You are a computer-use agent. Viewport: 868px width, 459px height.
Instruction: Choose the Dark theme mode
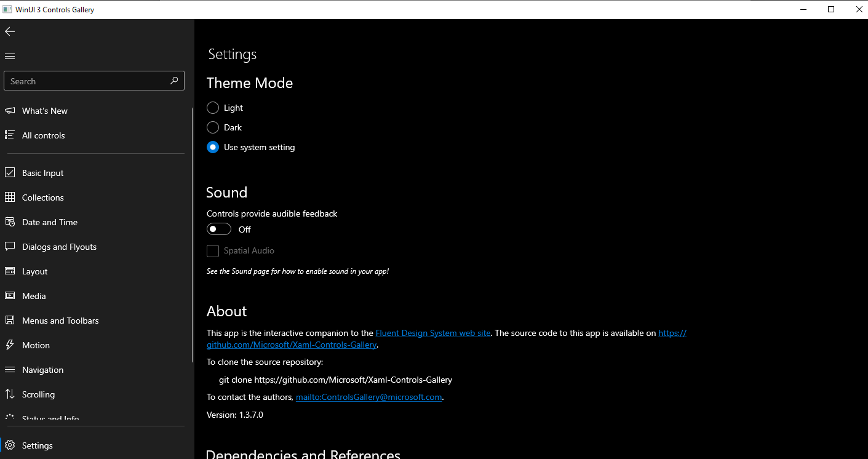[x=212, y=127]
